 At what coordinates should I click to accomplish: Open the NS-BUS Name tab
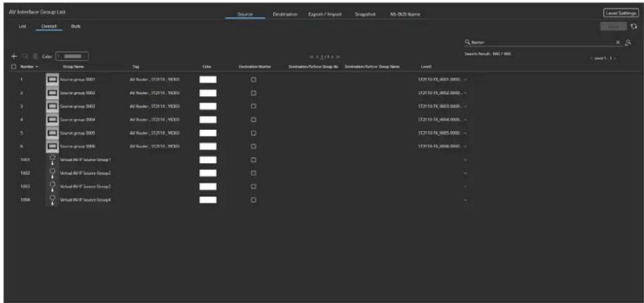pyautogui.click(x=405, y=14)
